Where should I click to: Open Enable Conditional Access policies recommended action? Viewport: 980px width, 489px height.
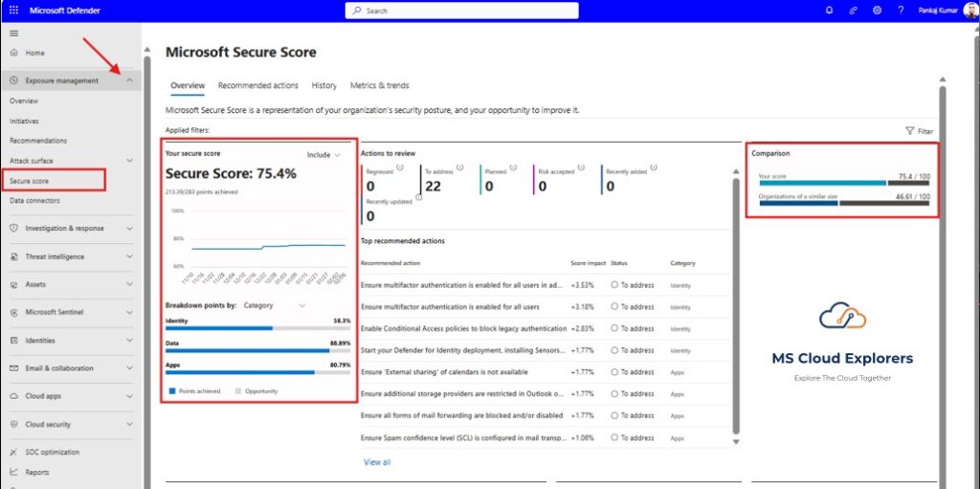click(x=464, y=328)
